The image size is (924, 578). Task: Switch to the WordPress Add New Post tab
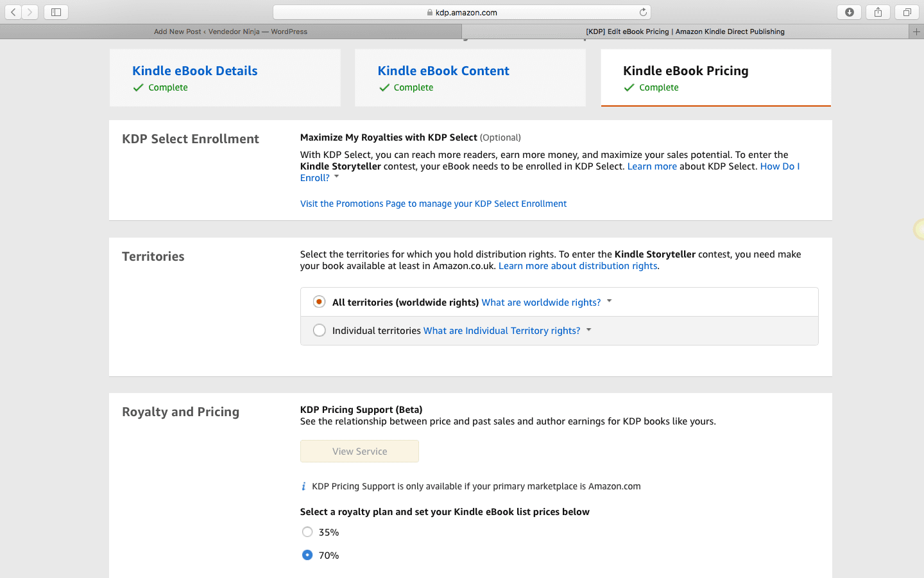tap(230, 31)
